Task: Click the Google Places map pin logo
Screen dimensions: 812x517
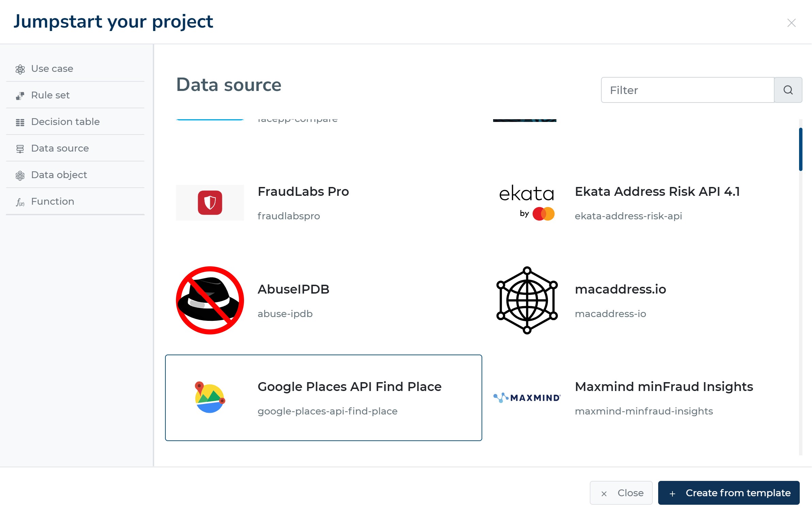Action: [210, 397]
